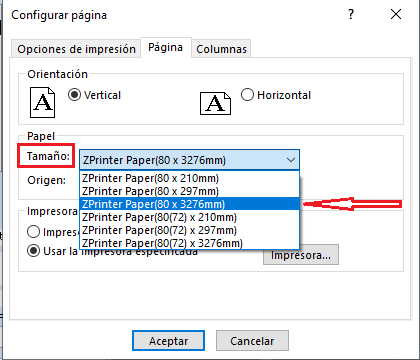Pick the highlighted ZPrinter Paper(80 x 3276mm) entry
Viewport: 420px width, 360px height.
pyautogui.click(x=189, y=204)
